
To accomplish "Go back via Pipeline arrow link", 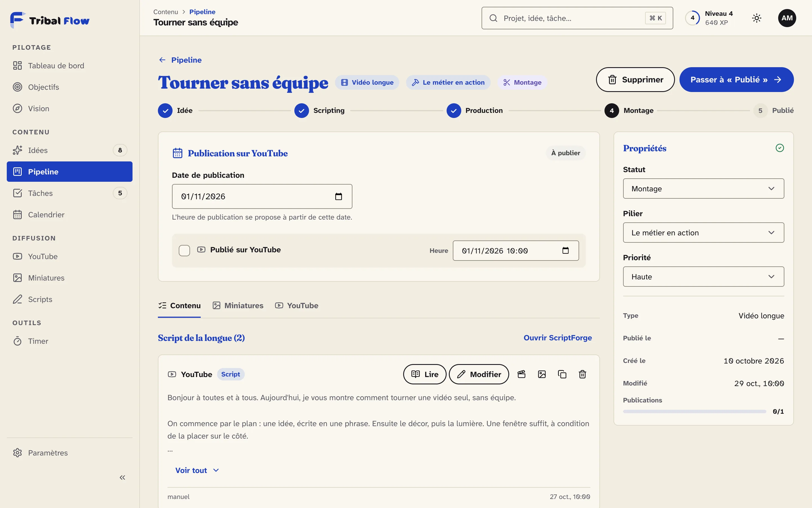I will (180, 60).
